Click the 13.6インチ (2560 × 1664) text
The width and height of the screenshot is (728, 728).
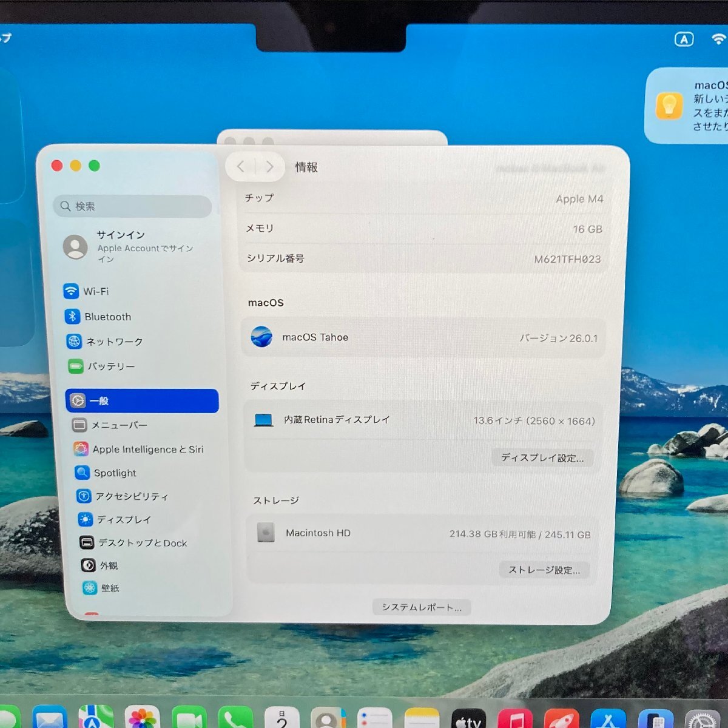[x=534, y=420]
